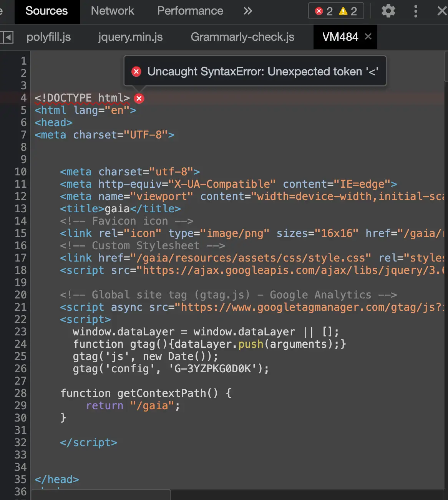
Task: Click the closing </head> tag line
Action: 57,480
